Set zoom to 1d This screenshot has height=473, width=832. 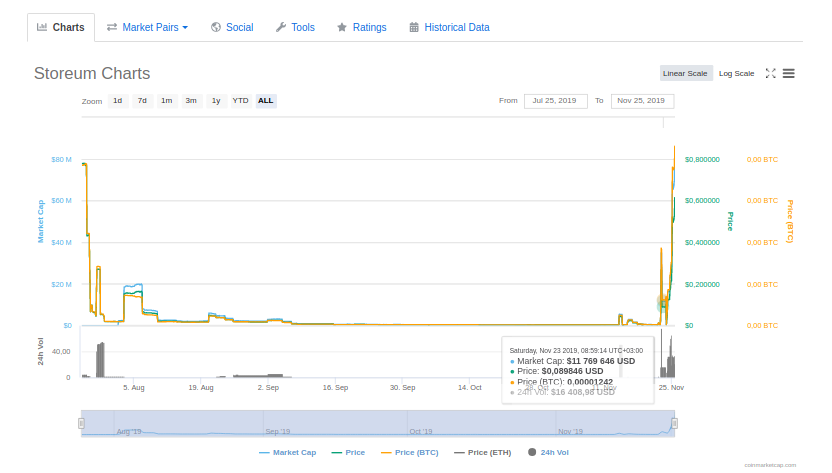pos(118,101)
